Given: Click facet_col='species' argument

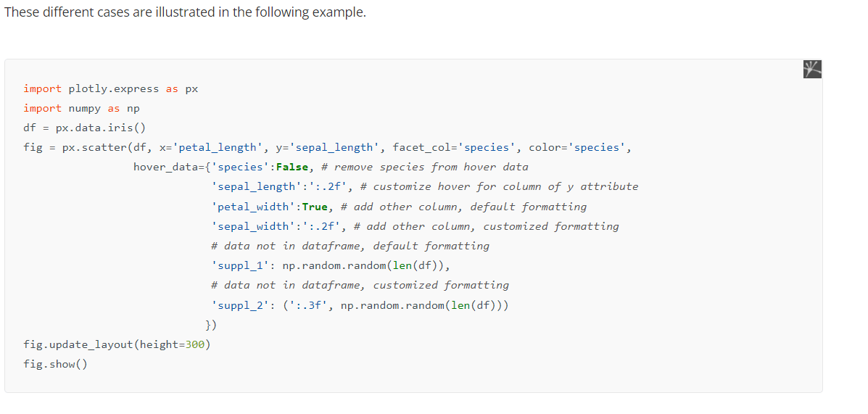Looking at the screenshot, I should [x=454, y=147].
